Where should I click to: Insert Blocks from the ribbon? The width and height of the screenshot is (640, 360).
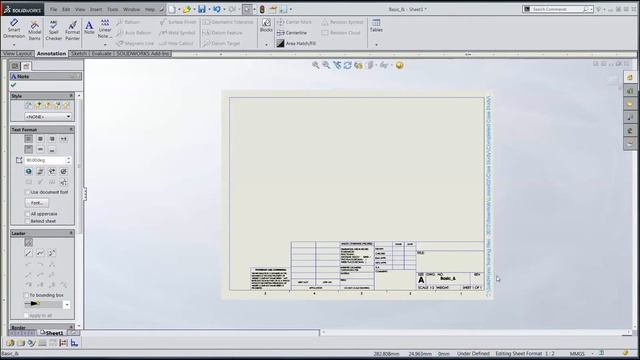coord(266,25)
